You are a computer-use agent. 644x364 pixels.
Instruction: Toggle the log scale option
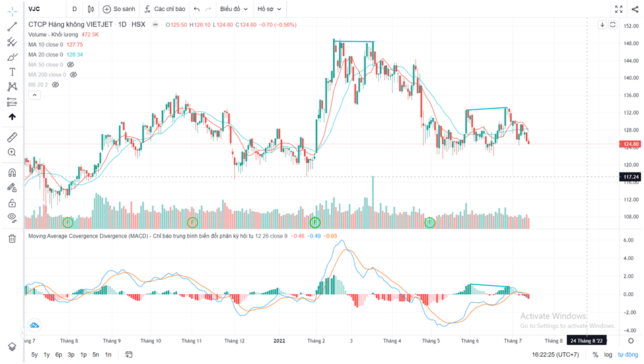608,355
